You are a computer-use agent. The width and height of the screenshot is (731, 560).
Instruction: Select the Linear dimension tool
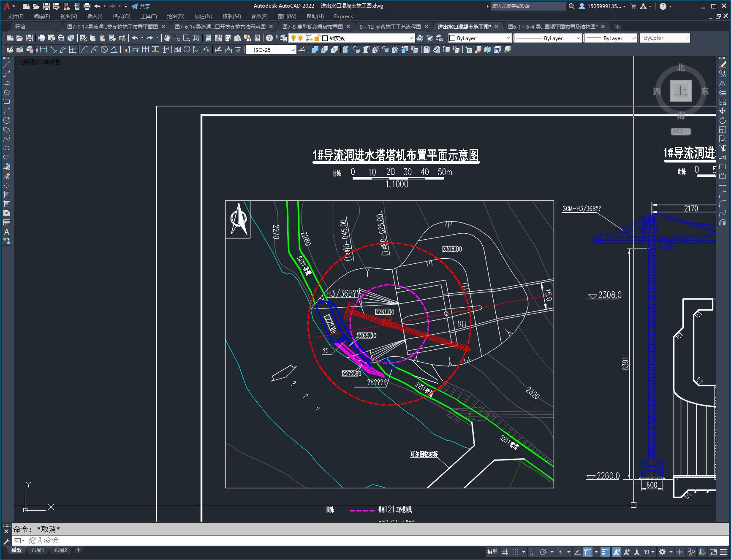coord(43,50)
